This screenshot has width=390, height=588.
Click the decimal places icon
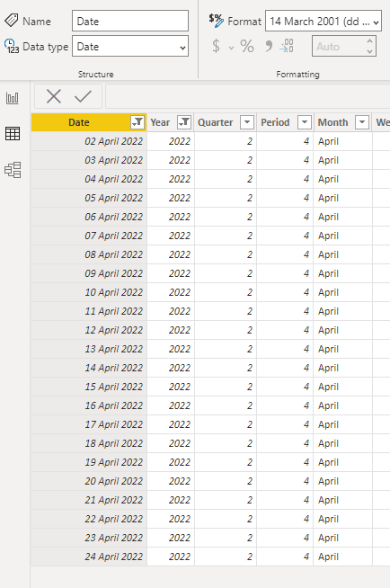[287, 46]
